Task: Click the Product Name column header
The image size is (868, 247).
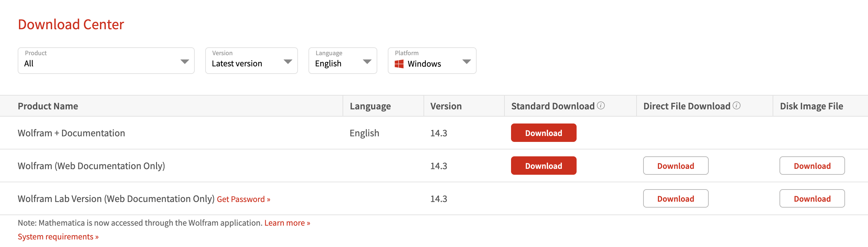Action: (x=48, y=106)
